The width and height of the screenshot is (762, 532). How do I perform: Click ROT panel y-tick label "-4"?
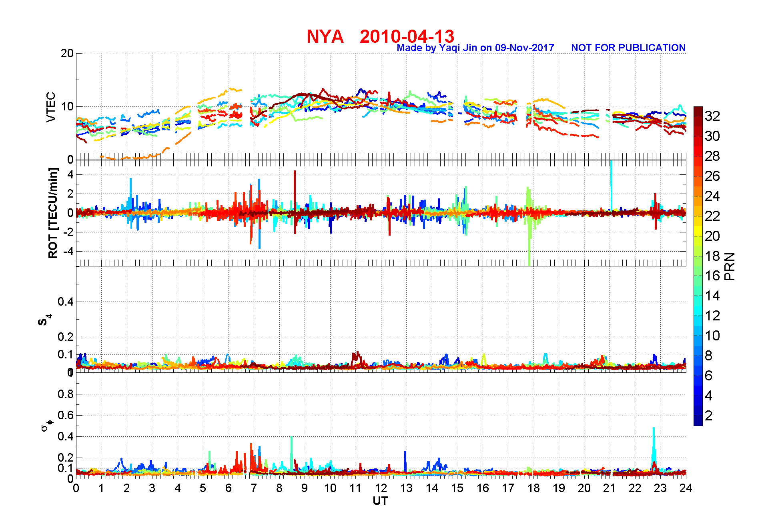coord(68,252)
